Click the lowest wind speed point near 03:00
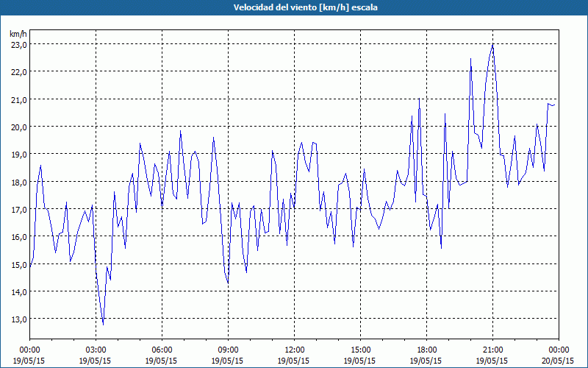Image resolution: width=588 pixels, height=368 pixels. 103,324
